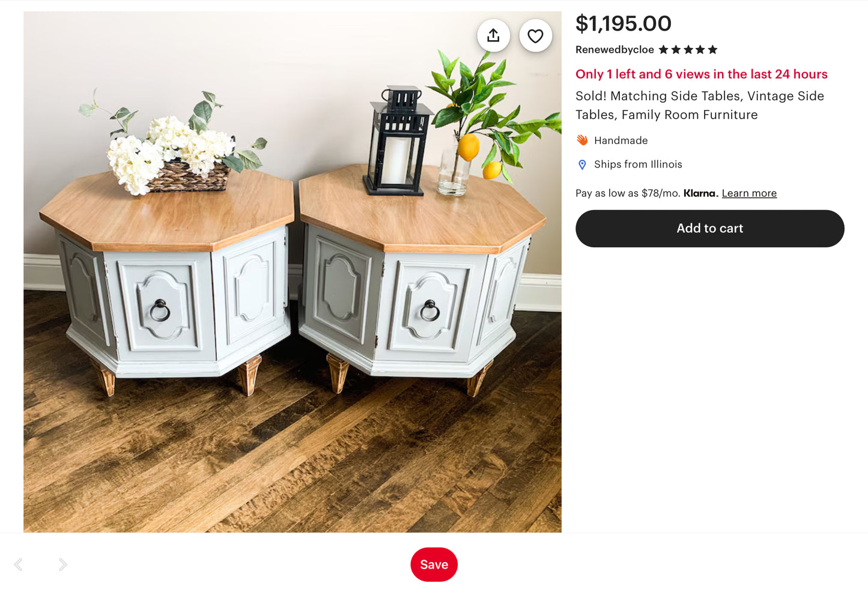The height and width of the screenshot is (595, 868).
Task: Click the Handmade label text
Action: (621, 140)
